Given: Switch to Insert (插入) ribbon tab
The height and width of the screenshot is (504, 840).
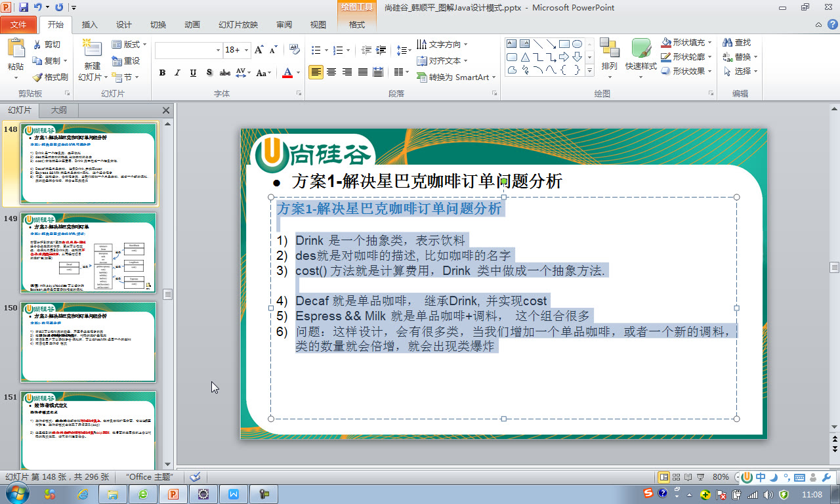Looking at the screenshot, I should pos(89,25).
